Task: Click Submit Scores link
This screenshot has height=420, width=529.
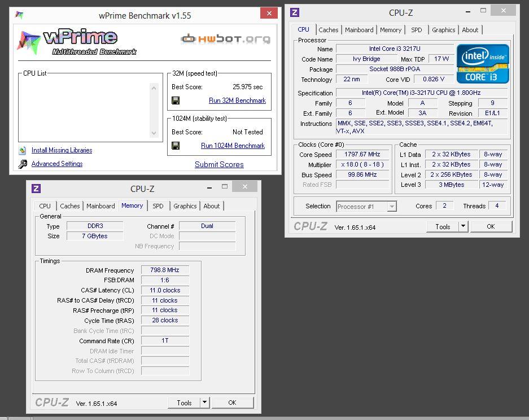Action: (219, 165)
